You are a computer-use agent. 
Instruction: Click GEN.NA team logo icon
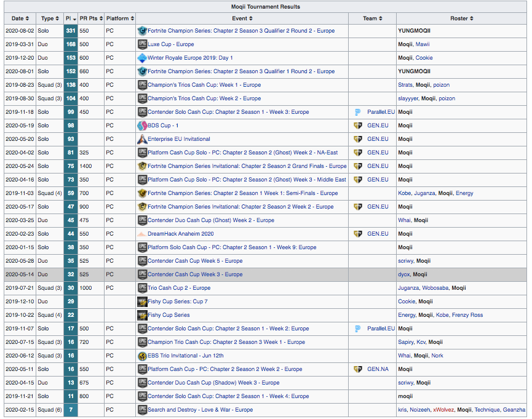click(x=358, y=369)
